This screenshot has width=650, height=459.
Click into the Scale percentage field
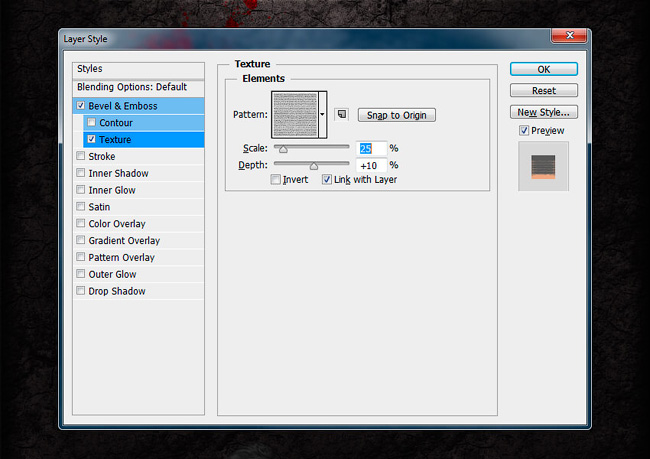point(371,148)
